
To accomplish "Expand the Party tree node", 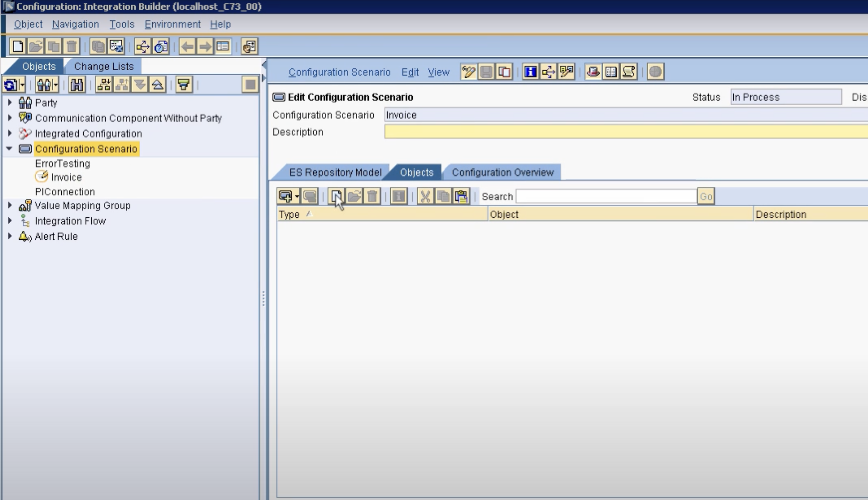I will [10, 102].
